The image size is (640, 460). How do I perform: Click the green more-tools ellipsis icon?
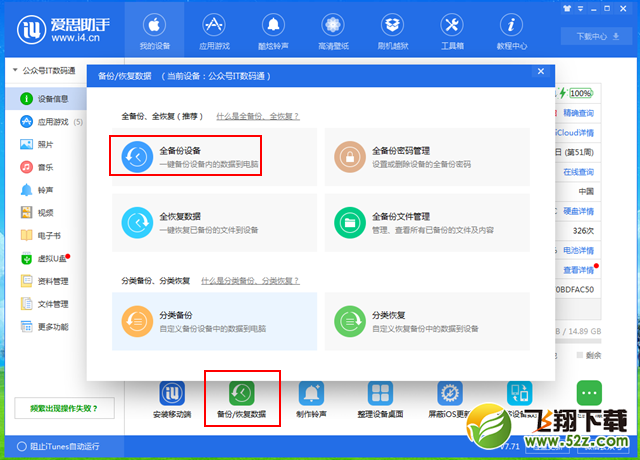(589, 393)
